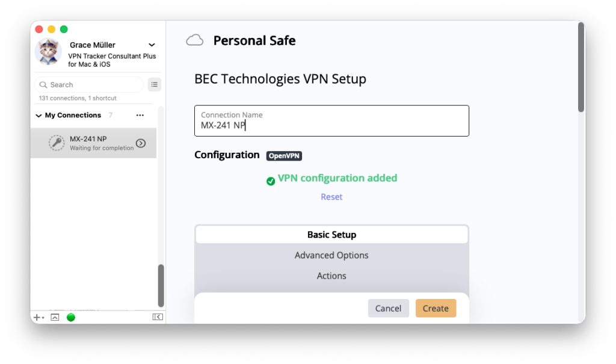Toggle the list view next to search

(x=154, y=84)
